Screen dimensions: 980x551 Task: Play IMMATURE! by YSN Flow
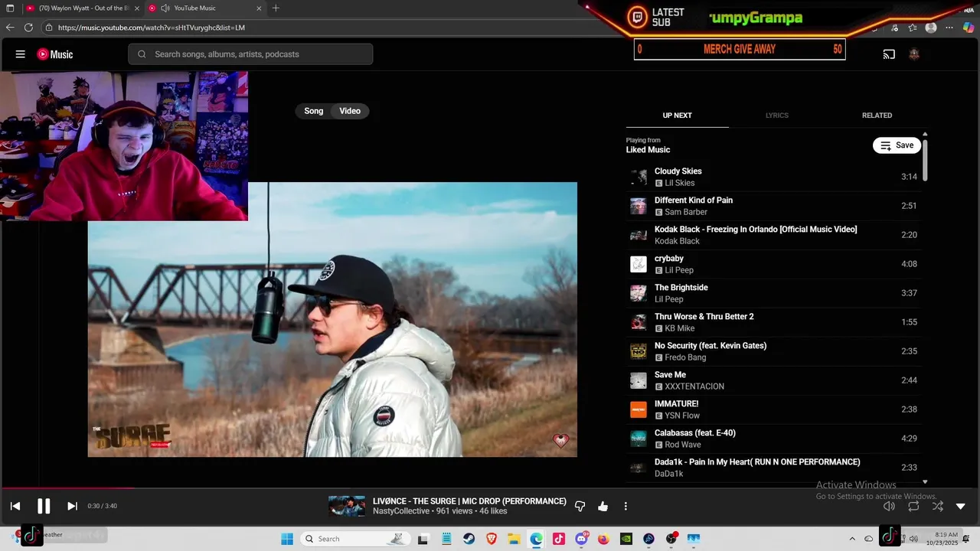[773, 409]
